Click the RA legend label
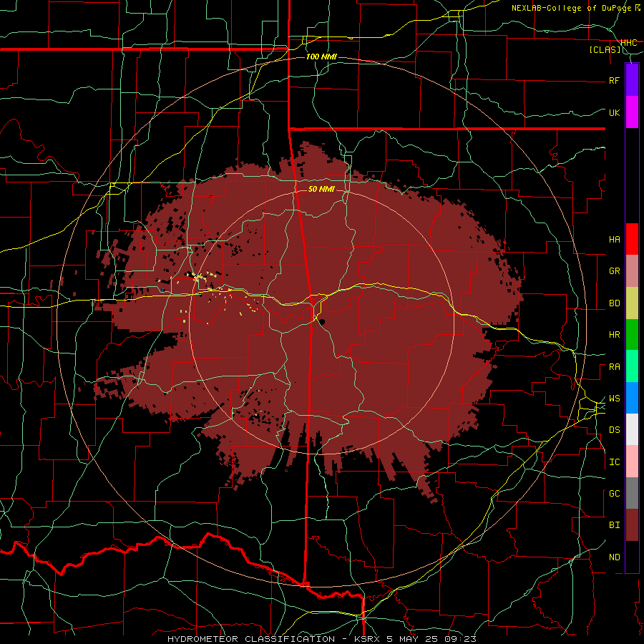644x644 pixels. click(614, 367)
